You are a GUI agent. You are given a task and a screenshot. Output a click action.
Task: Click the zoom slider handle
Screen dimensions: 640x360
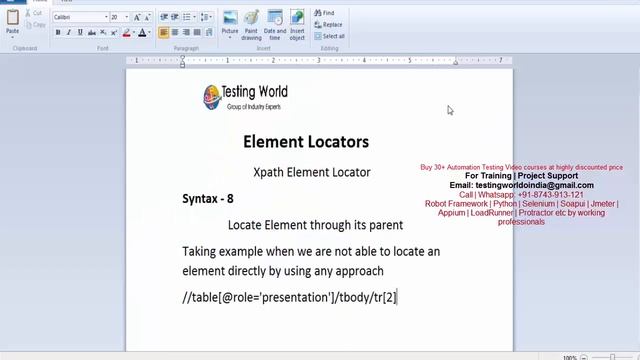coord(613,358)
